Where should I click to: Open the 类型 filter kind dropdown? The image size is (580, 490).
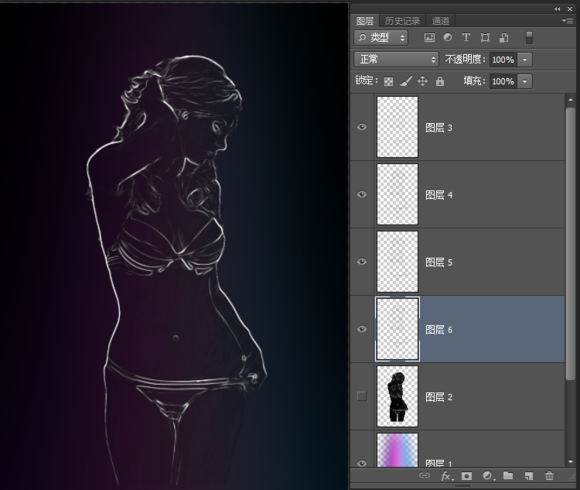pos(381,38)
